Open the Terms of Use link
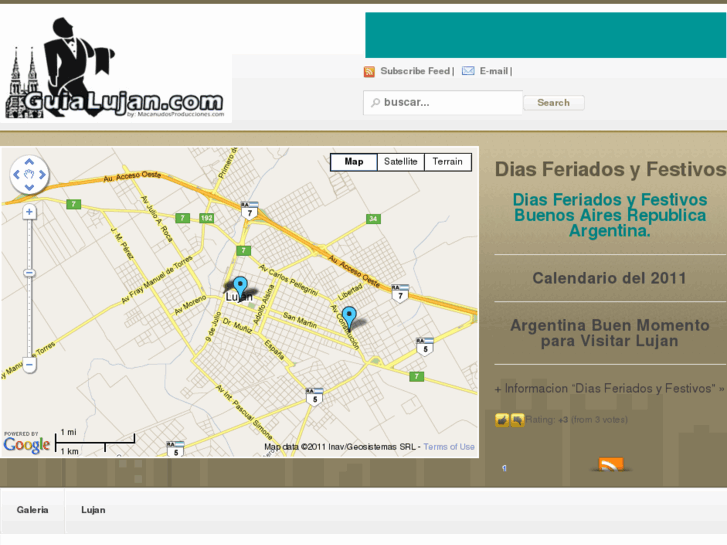Image resolution: width=727 pixels, height=545 pixels. click(449, 447)
